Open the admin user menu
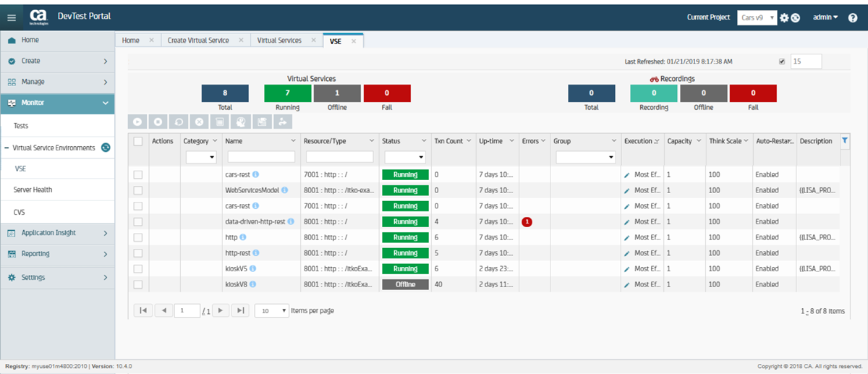Viewport: 868px width, 374px height. pos(825,17)
